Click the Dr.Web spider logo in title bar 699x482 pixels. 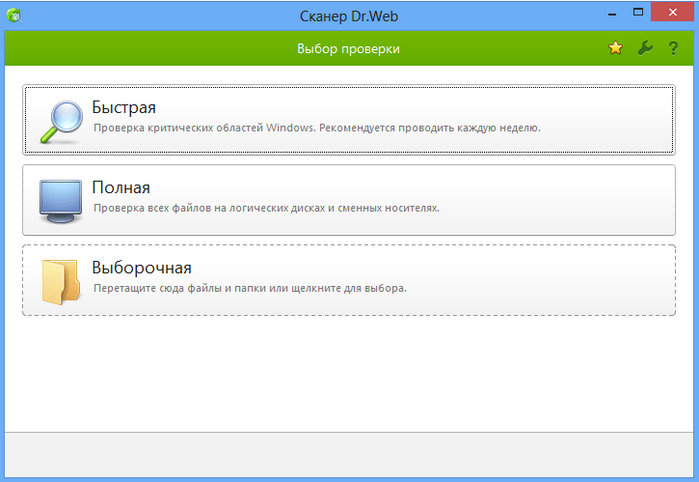click(x=14, y=16)
